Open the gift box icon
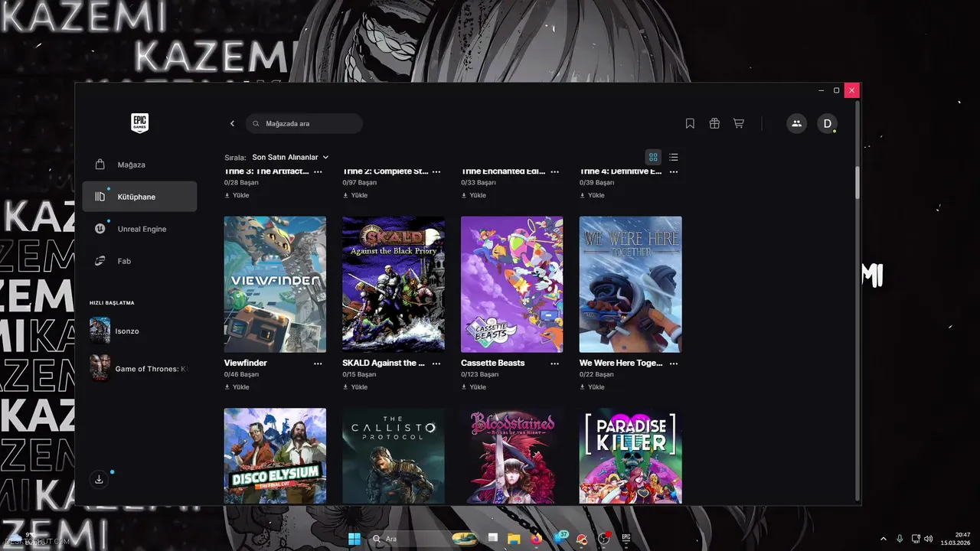This screenshot has width=980, height=551. click(x=714, y=123)
